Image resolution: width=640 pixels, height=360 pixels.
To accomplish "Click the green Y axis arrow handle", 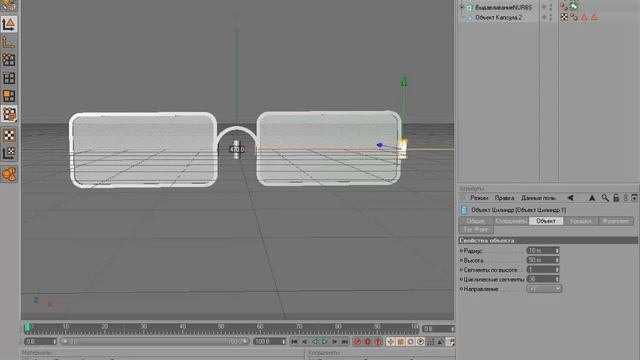I will pyautogui.click(x=404, y=80).
